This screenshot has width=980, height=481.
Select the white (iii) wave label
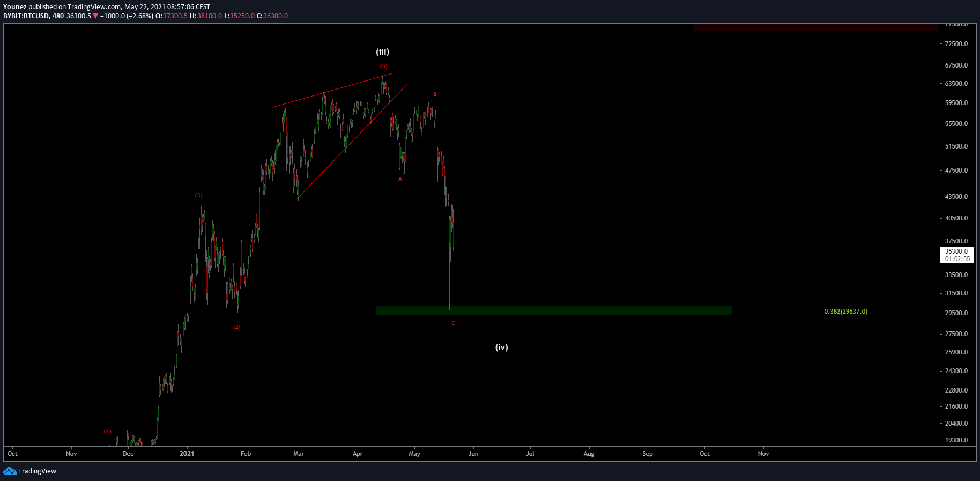click(x=382, y=52)
